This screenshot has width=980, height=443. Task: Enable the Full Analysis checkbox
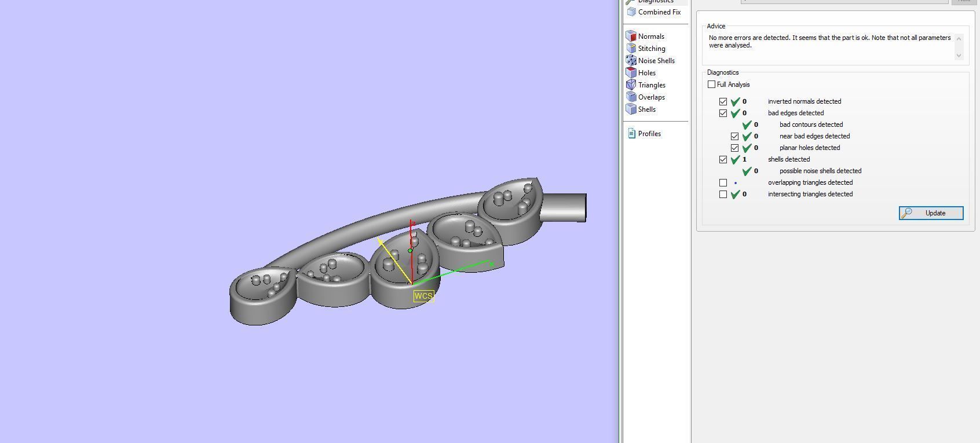711,85
